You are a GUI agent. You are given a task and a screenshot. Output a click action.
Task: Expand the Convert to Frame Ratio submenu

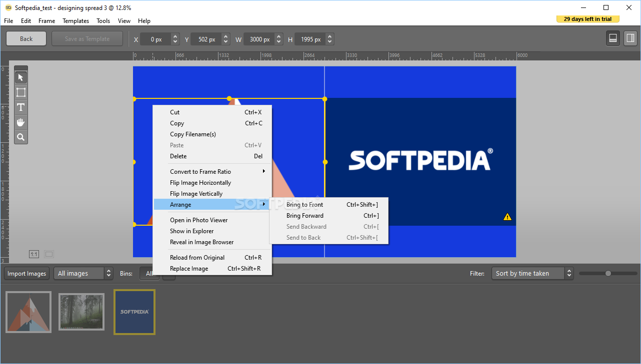pos(212,172)
